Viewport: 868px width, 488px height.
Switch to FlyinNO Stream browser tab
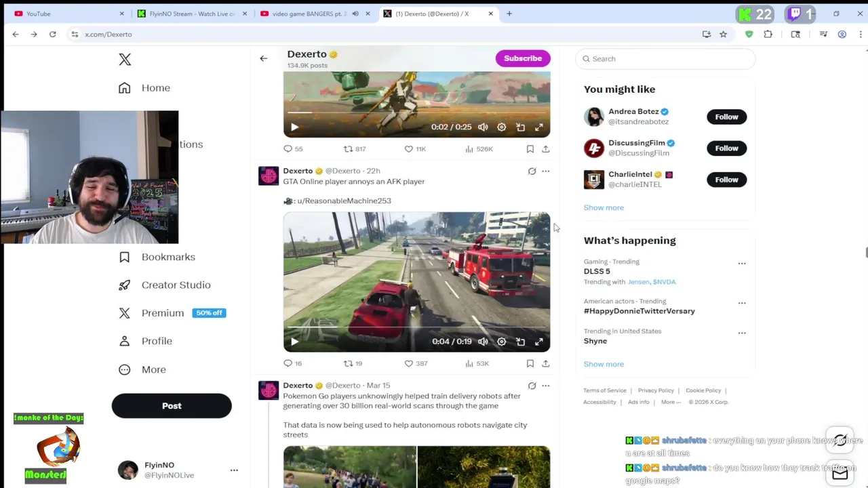tap(191, 14)
